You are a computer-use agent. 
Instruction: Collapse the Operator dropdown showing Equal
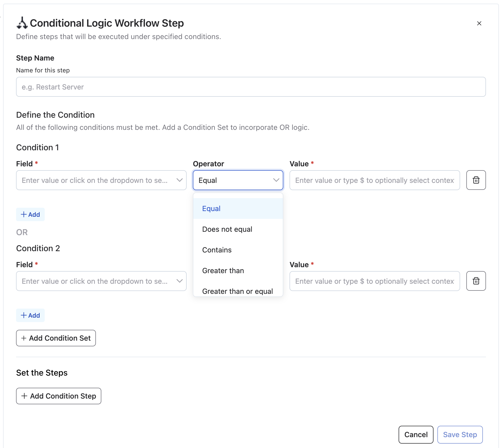coord(276,180)
